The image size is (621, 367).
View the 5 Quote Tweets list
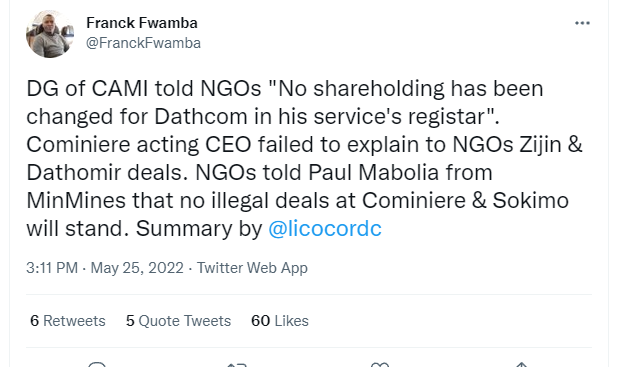coord(178,321)
